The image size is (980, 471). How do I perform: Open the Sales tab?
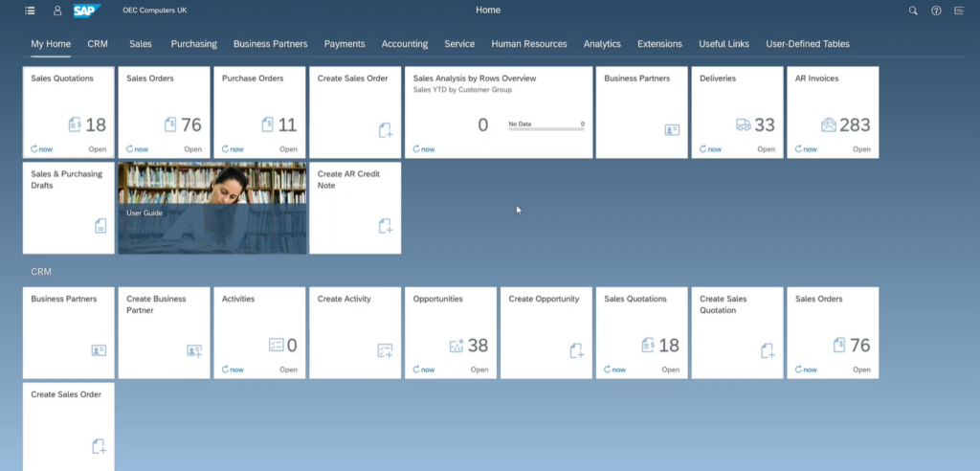click(141, 44)
